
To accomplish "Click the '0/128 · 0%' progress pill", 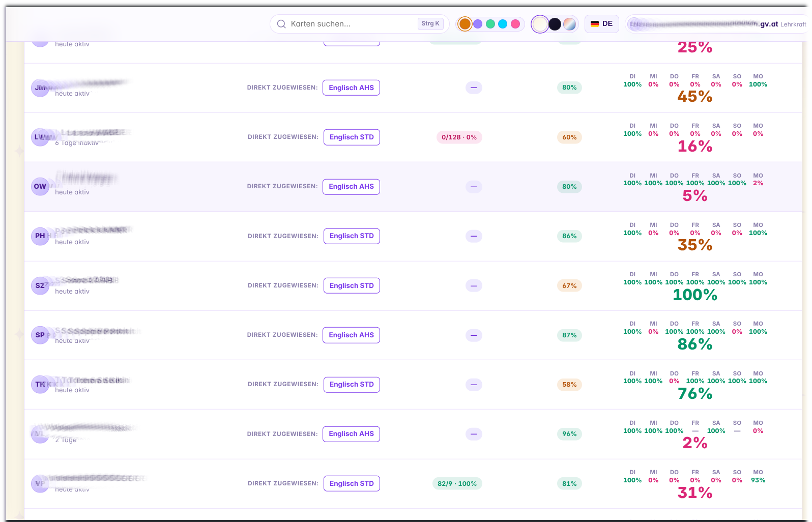I will tap(459, 137).
